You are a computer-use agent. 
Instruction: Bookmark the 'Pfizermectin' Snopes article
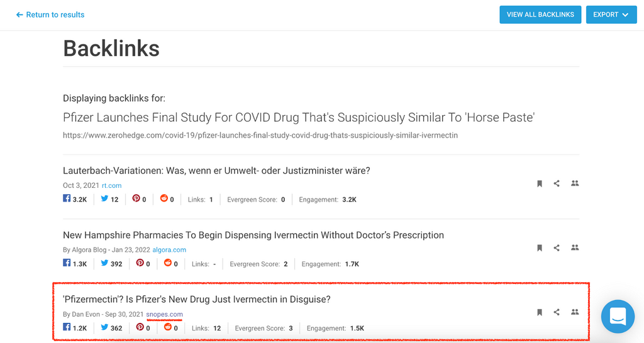[x=540, y=312]
